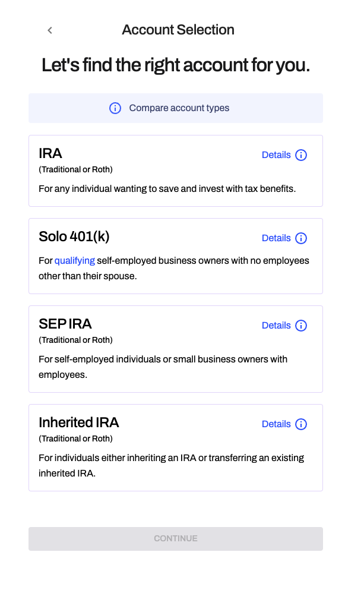The height and width of the screenshot is (590, 364).
Task: Click the info icon on SEP IRA card
Action: coord(301,326)
